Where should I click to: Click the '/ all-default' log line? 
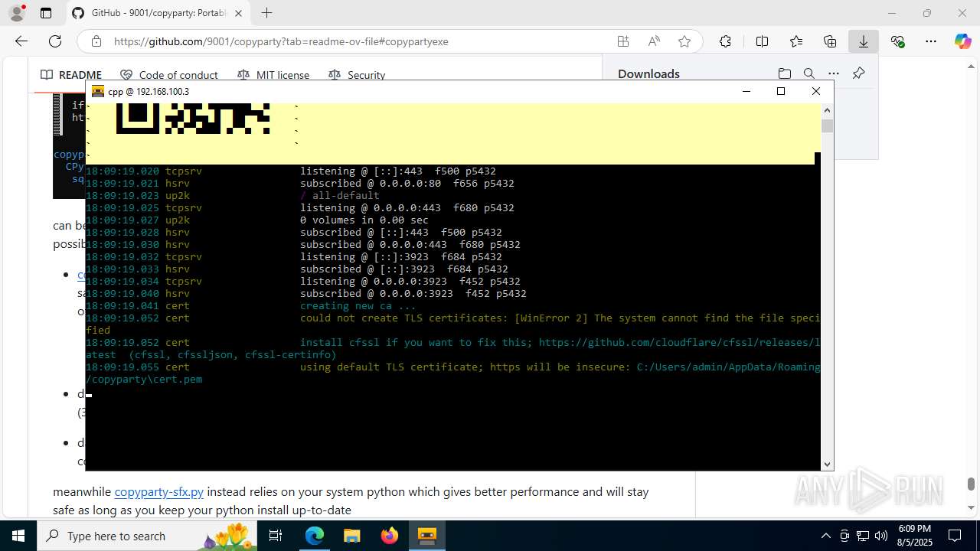tap(340, 195)
